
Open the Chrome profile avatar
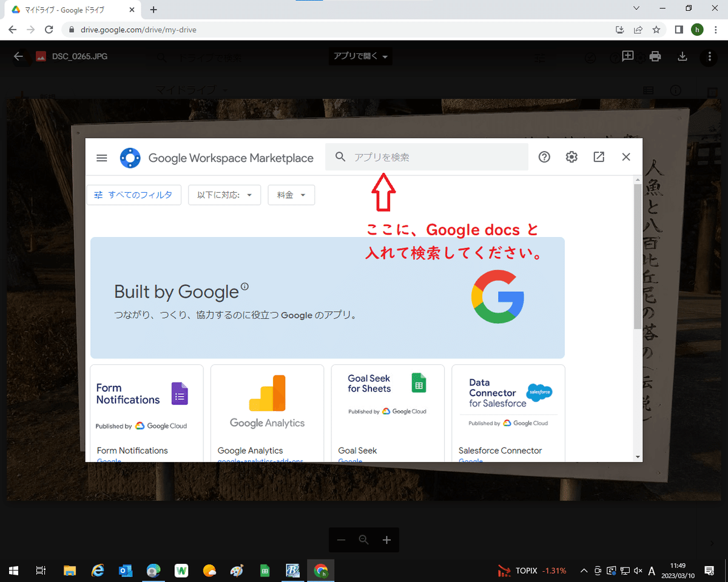click(x=697, y=29)
